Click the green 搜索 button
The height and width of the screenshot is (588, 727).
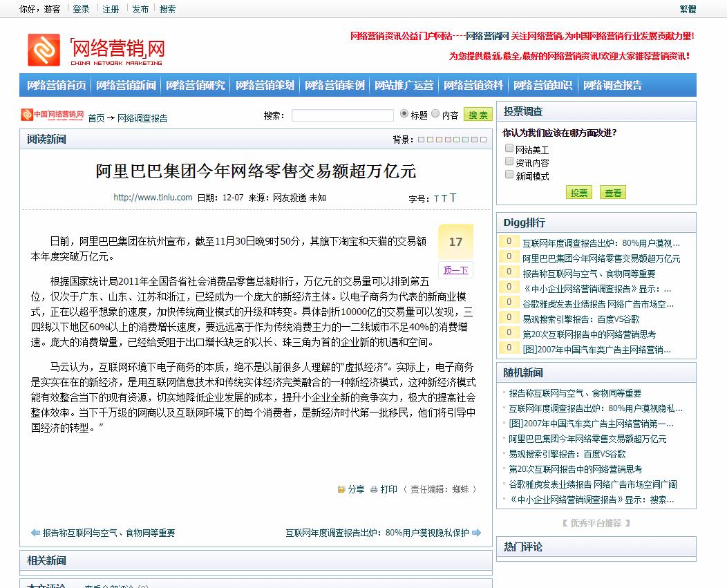pos(478,115)
